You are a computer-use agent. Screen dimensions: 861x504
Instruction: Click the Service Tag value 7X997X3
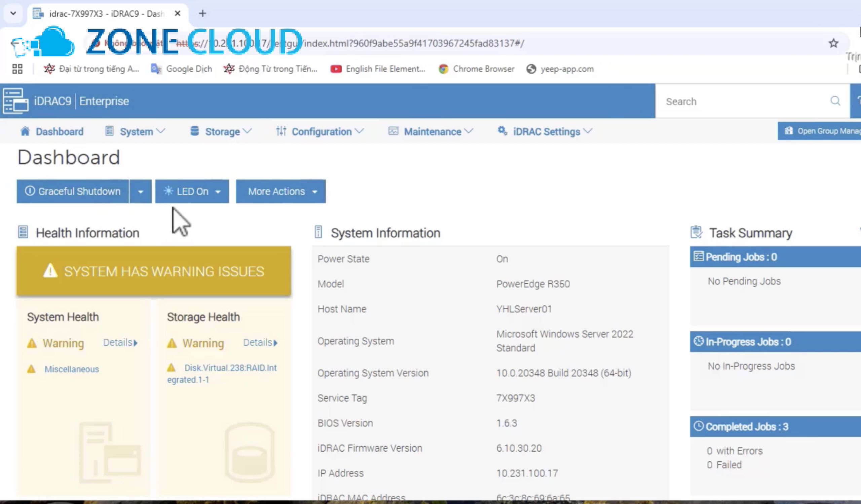[x=515, y=398]
